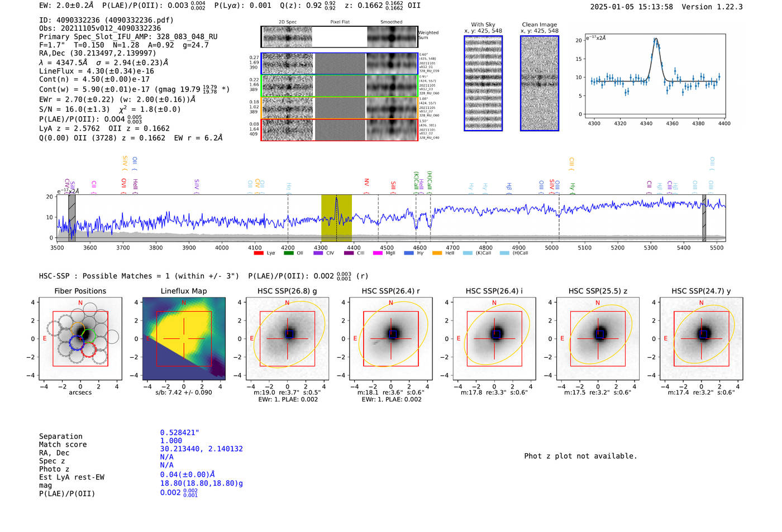Click the m:19.0 re:3.7" caption under g image

tap(287, 392)
